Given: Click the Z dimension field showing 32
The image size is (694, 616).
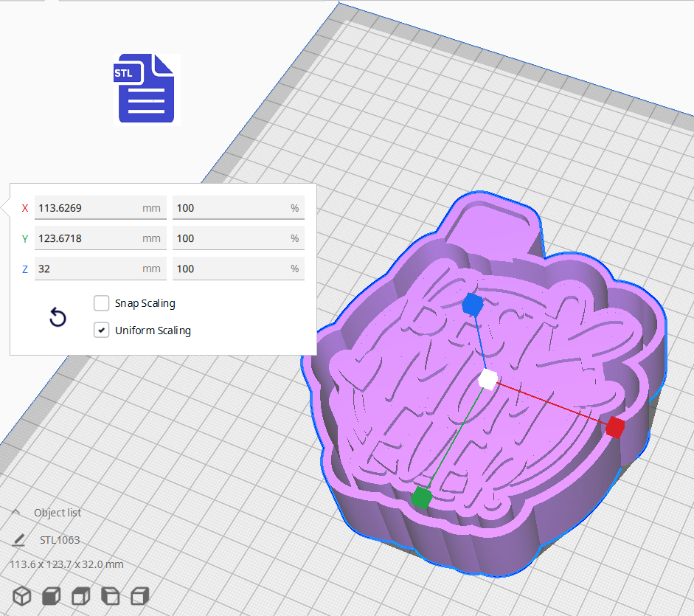Looking at the screenshot, I should (x=100, y=268).
